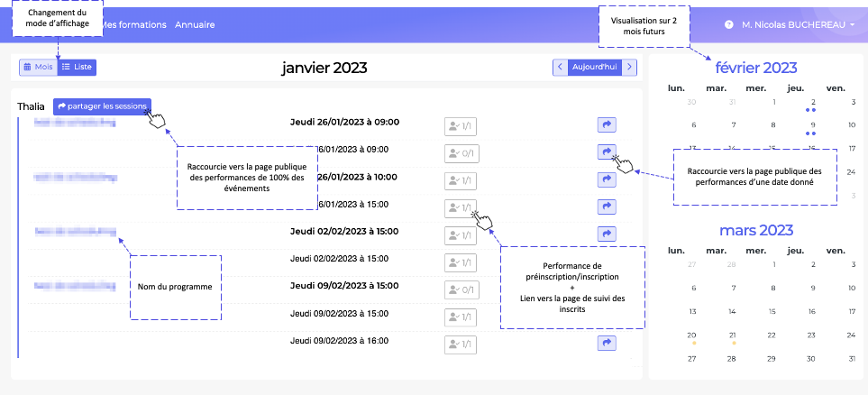View 1/1 registrations for 09/02/2023 à 16:00

pyautogui.click(x=460, y=343)
